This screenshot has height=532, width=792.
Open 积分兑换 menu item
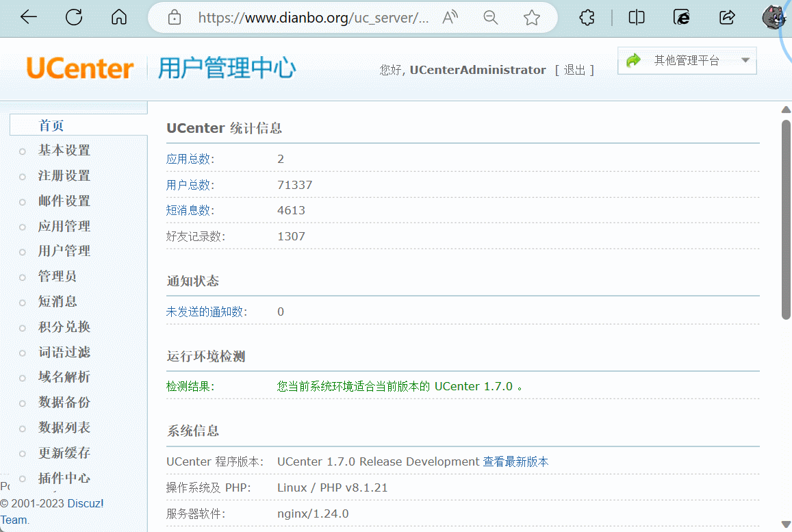(64, 327)
